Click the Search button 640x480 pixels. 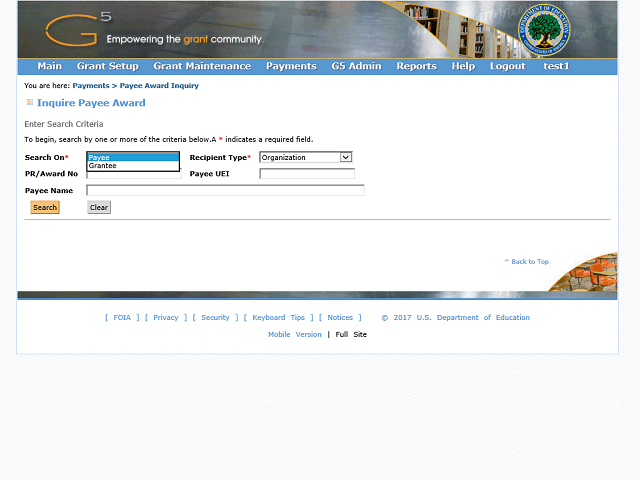click(x=45, y=207)
